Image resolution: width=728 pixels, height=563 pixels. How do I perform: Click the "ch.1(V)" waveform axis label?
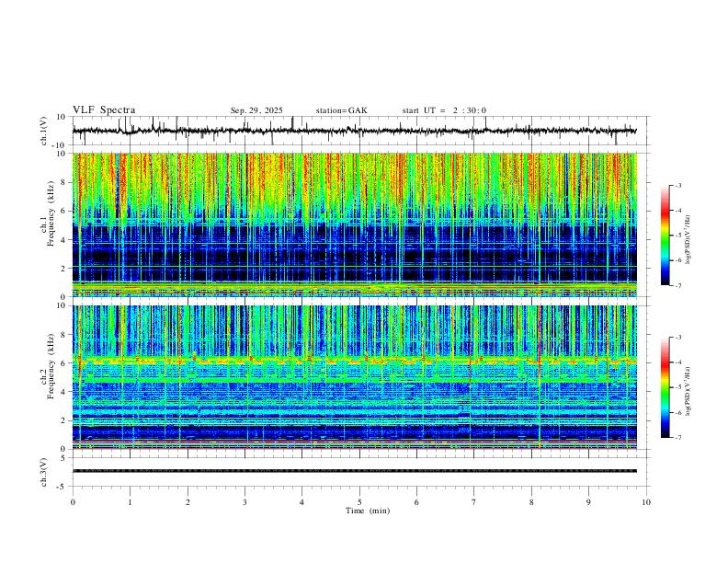coord(44,131)
